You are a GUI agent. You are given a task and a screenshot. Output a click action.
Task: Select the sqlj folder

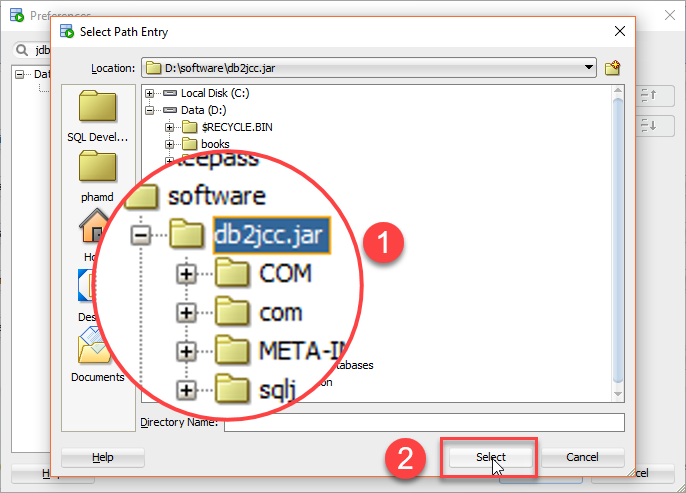278,389
